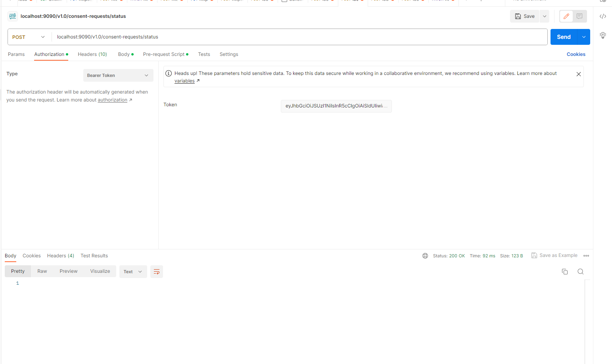Open the three-dot response options menu

click(x=586, y=256)
